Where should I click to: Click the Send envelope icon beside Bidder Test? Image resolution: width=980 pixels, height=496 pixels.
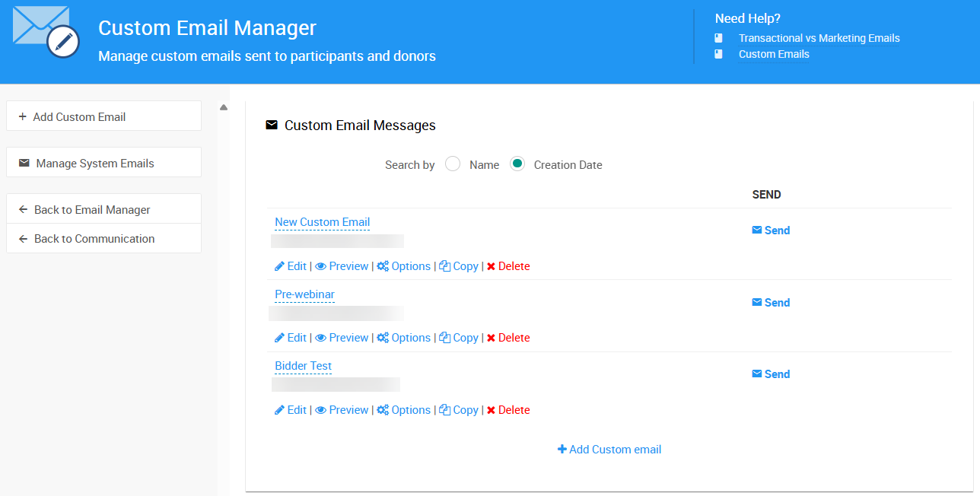(x=756, y=374)
